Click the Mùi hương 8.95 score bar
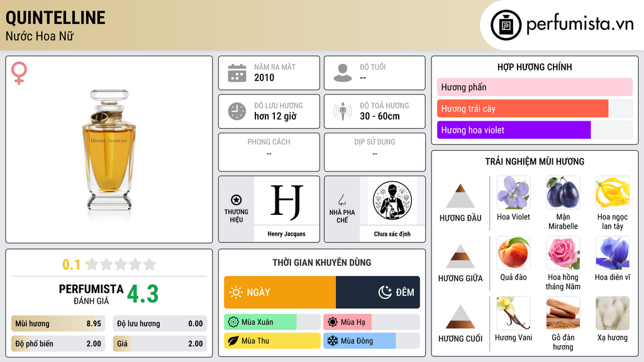 pos(58,324)
